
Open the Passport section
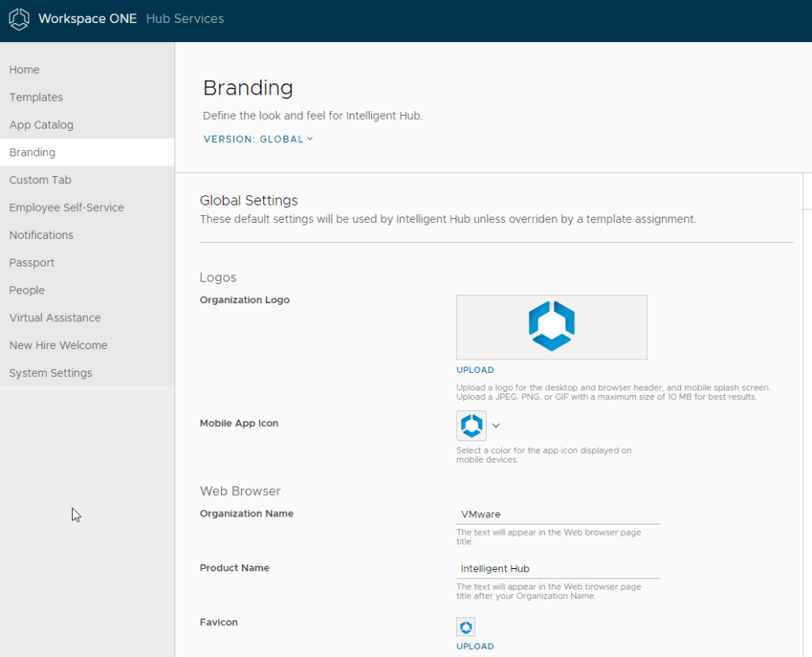click(32, 262)
